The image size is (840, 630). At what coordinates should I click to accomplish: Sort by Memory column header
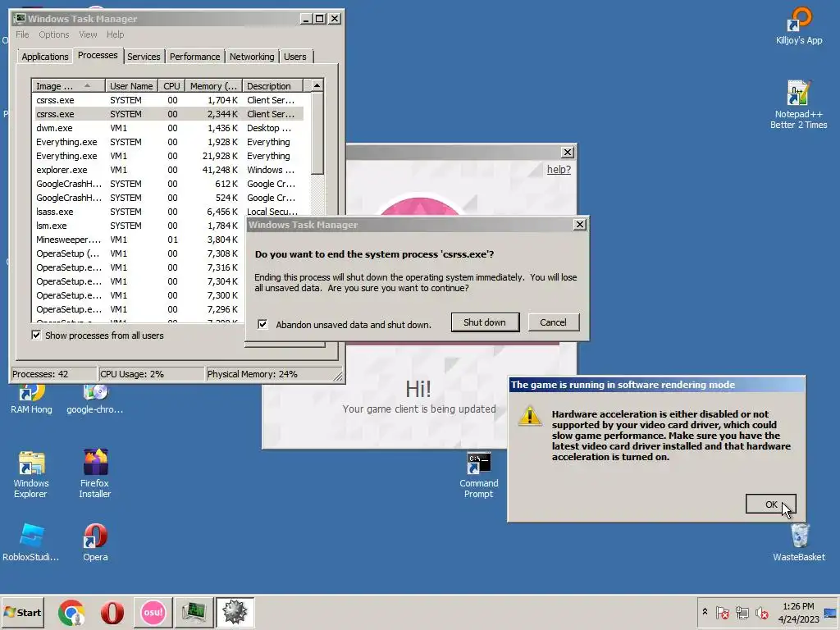click(x=213, y=85)
